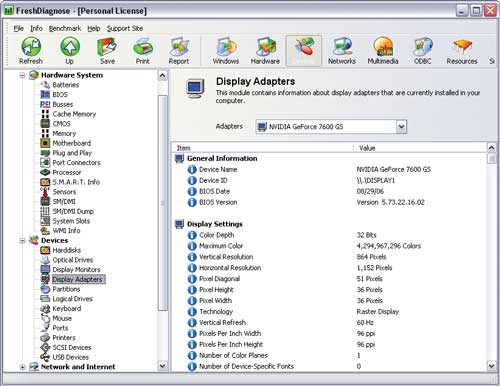Click tree panel scroll down arrow
This screenshot has width=500, height=386.
pyautogui.click(x=162, y=366)
